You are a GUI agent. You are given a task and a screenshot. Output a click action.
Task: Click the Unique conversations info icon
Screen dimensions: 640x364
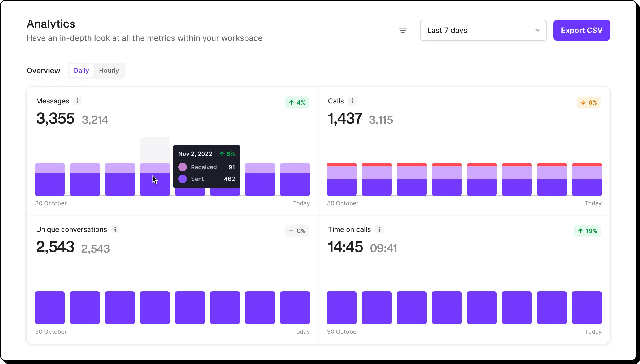pos(115,229)
